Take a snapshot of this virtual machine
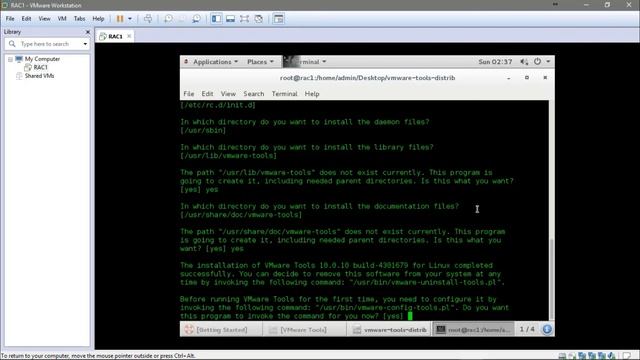Viewport: 640px width, 360px height. coord(168,19)
